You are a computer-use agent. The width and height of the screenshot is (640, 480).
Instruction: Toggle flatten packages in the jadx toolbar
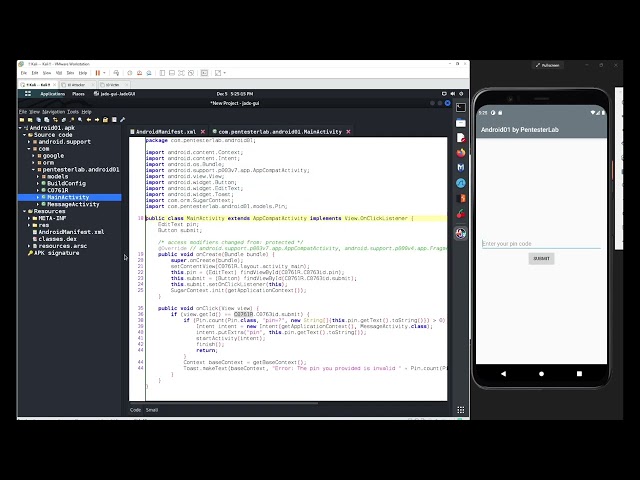click(64, 120)
